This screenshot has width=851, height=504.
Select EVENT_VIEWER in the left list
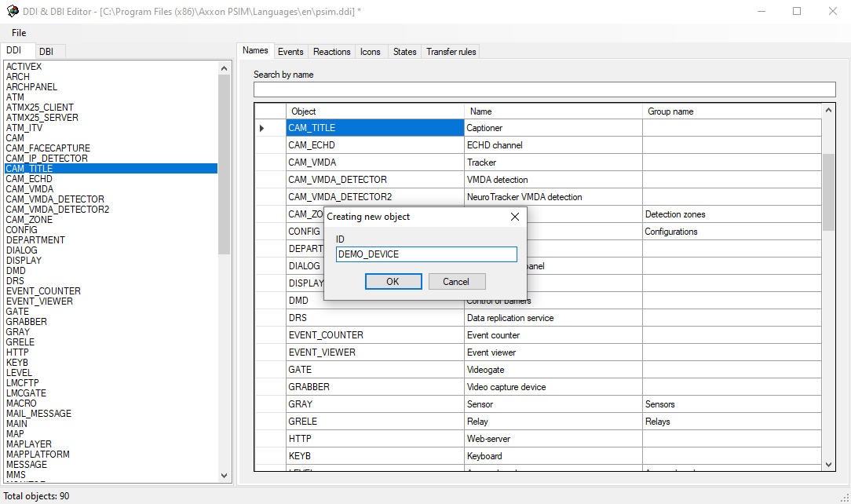coord(39,301)
